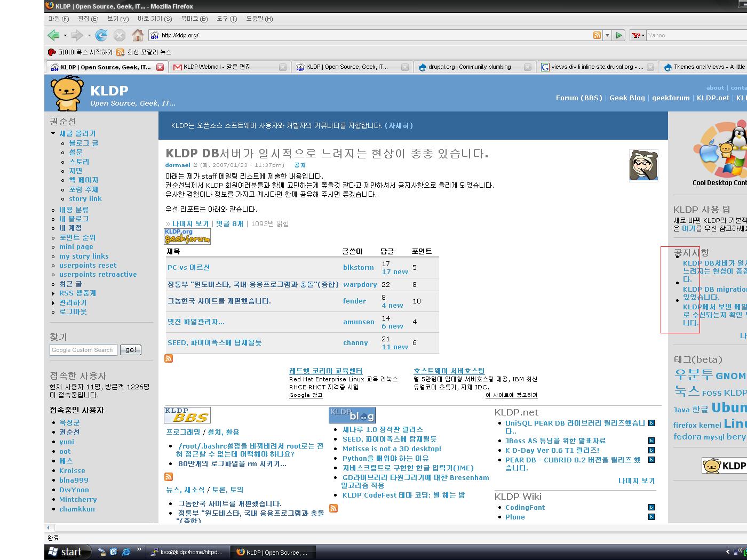Click the RSS icon below the geekforum table
Image resolution: width=747 pixels, height=560 pixels.
coord(169,358)
